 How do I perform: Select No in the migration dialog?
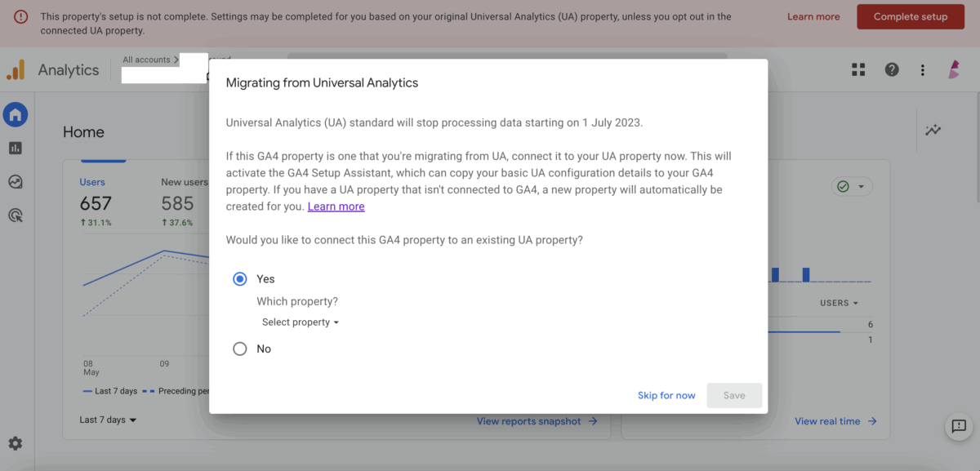pyautogui.click(x=239, y=349)
